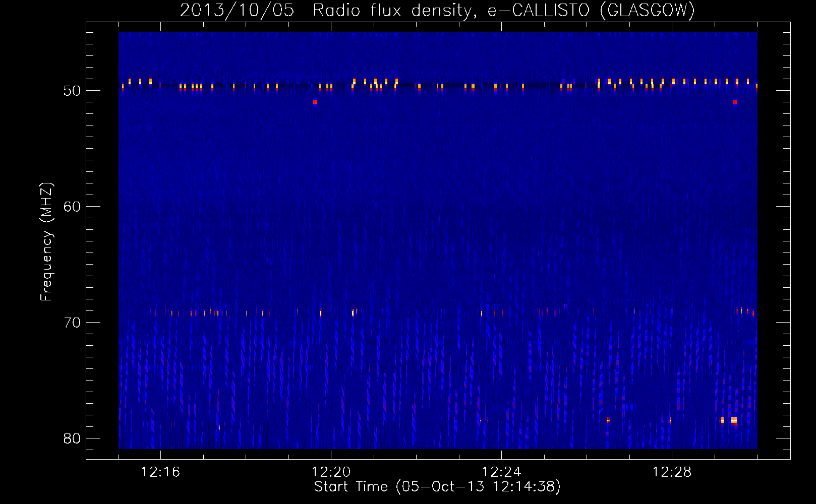Viewport: 816px width, 504px height.
Task: Click the 60 frequency tick label
Action: click(x=72, y=207)
